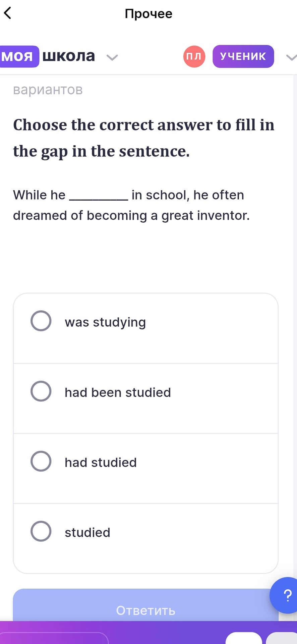Viewport: 297px width, 644px height.
Task: Expand the chevron next to школа
Action: 112,57
